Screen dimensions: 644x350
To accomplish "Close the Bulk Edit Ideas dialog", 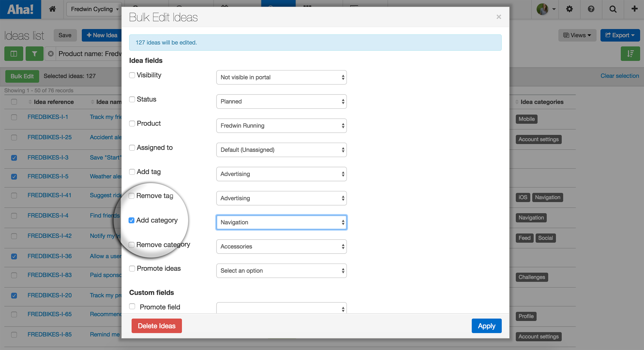I will 499,17.
